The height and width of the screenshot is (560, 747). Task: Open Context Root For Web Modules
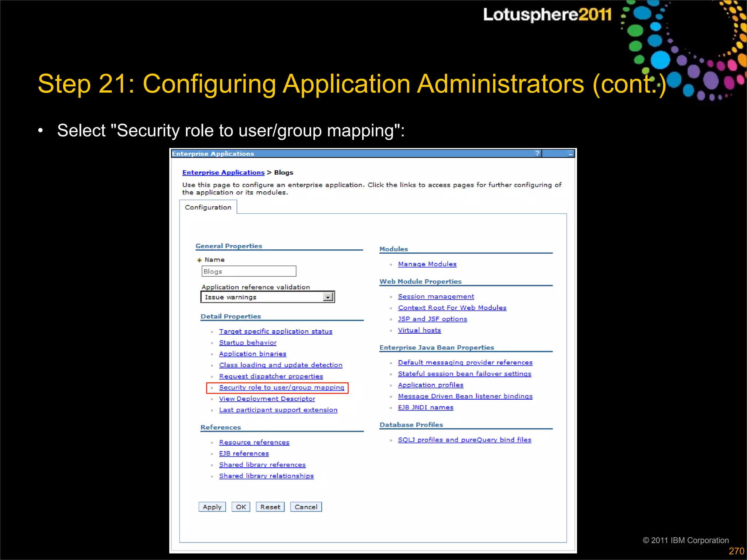(x=452, y=308)
